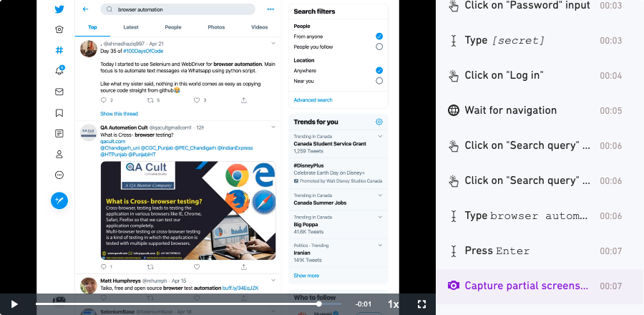644x315 pixels.
Task: Open the Messages envelope icon
Action: 59,92
